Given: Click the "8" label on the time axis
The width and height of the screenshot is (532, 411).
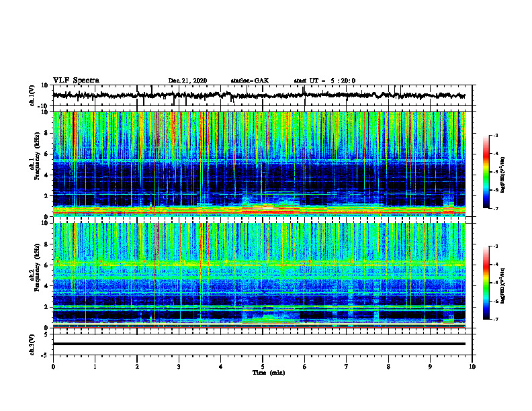Looking at the screenshot, I should click(388, 367).
